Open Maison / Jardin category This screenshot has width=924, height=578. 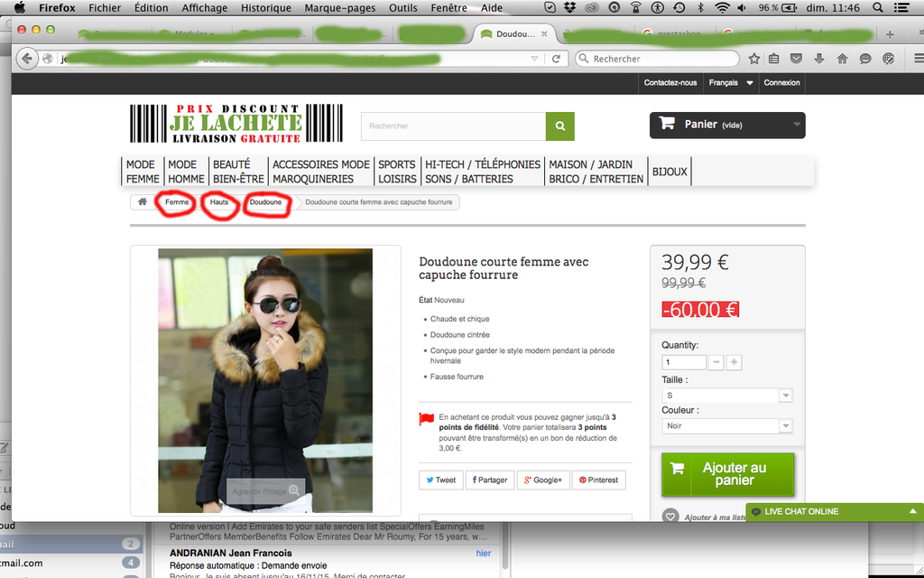pyautogui.click(x=596, y=172)
